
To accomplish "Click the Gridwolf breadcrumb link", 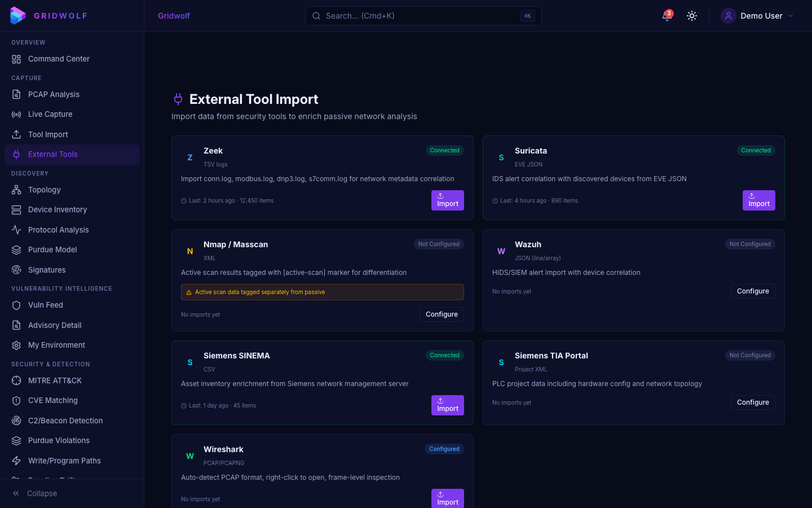I will click(174, 16).
